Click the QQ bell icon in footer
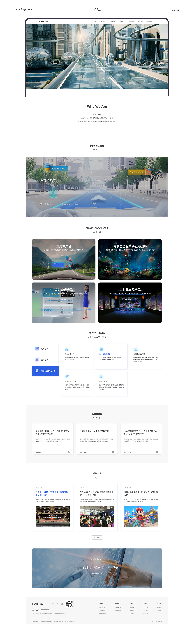Screen dimensions: 194x644 (x=52, y=604)
